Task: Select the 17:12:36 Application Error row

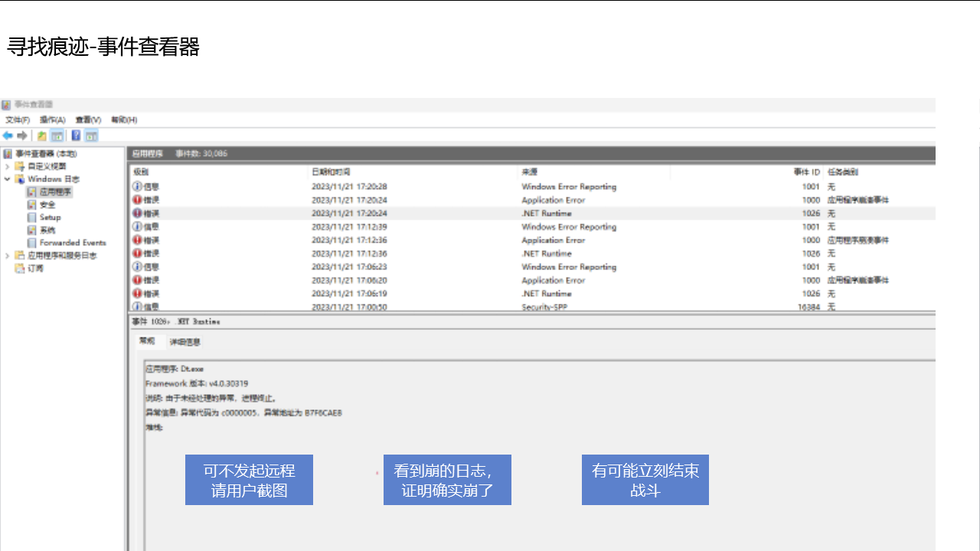Action: pyautogui.click(x=553, y=240)
